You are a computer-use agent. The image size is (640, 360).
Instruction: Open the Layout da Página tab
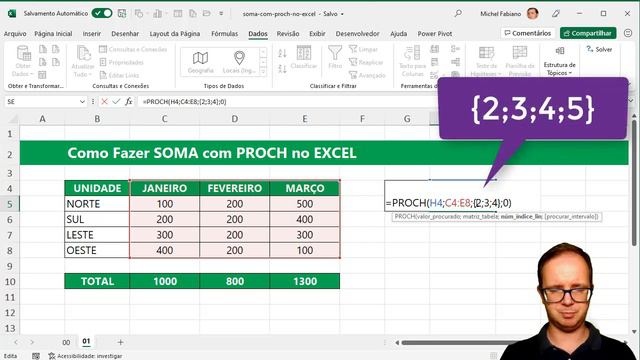click(x=175, y=33)
